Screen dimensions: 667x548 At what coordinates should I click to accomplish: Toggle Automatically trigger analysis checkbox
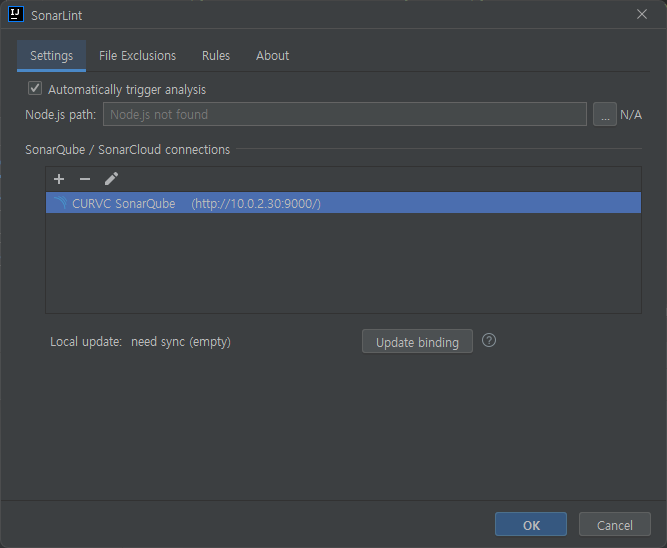(35, 89)
